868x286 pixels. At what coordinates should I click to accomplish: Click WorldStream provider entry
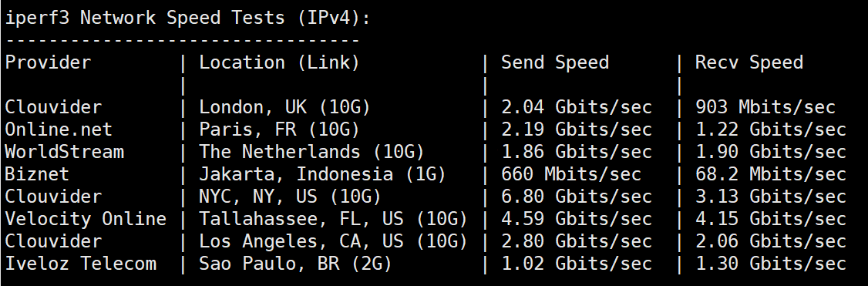tap(64, 152)
